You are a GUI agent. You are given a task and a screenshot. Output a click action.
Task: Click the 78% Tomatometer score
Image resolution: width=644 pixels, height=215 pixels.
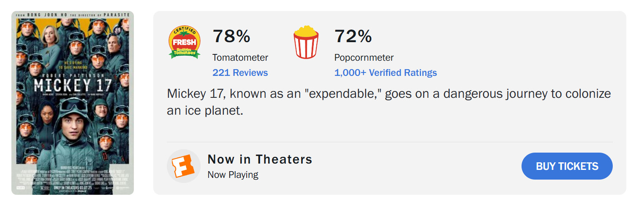click(231, 36)
